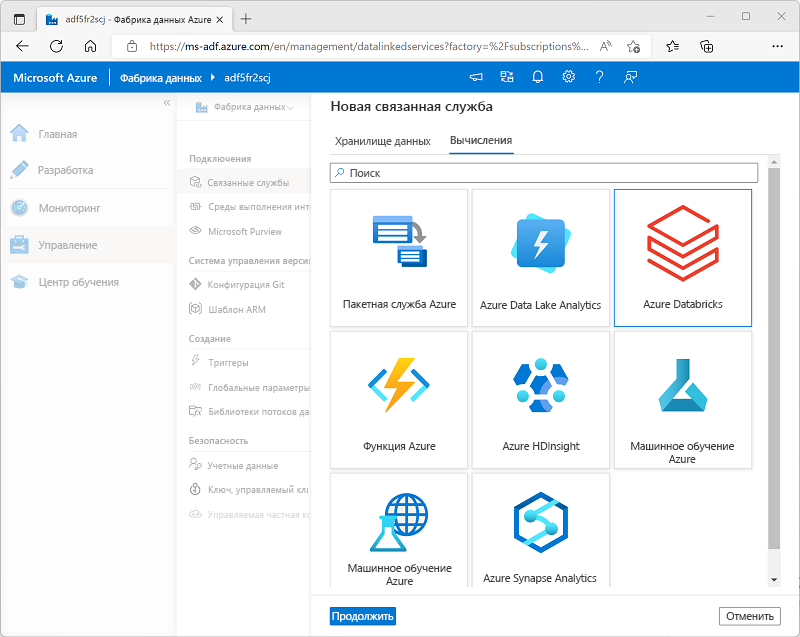Close the adf5fr2scj browser tab

coord(220,20)
